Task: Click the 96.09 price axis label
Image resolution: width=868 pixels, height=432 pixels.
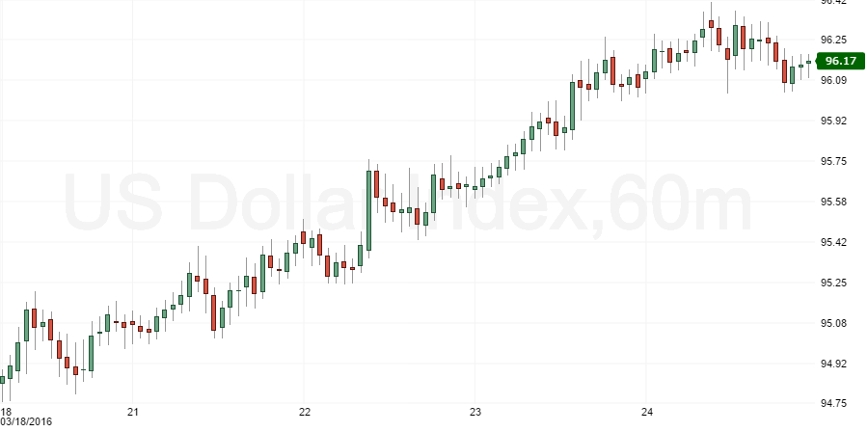Action: [833, 80]
